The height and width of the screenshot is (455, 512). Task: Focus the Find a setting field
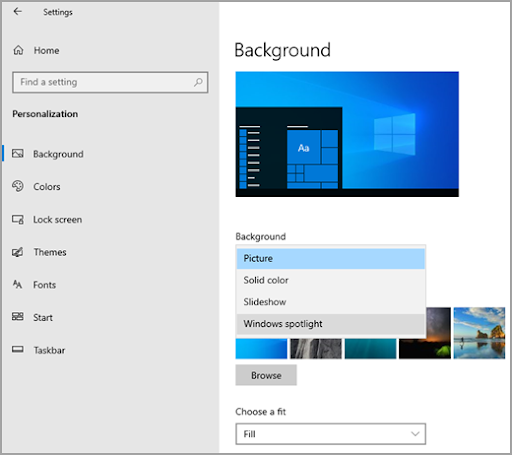click(x=110, y=82)
